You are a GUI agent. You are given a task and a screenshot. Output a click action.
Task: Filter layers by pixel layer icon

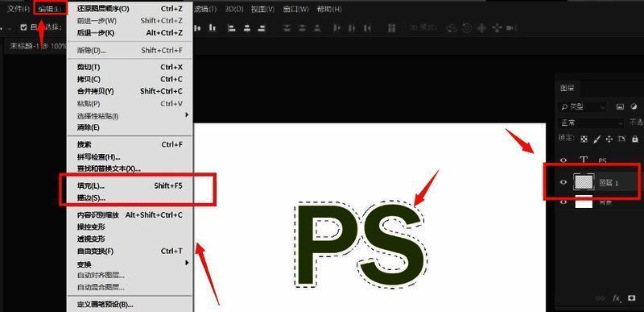620,107
